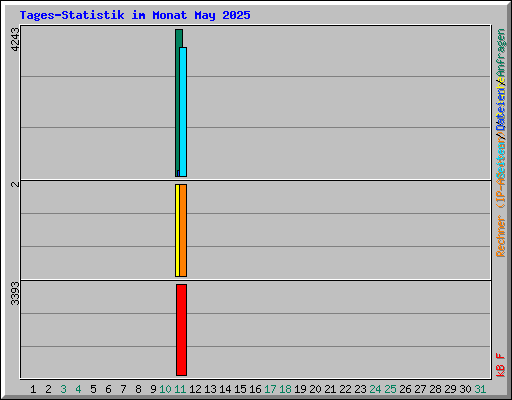Click day label 18 on the x-axis
The height and width of the screenshot is (400, 512).
click(285, 389)
